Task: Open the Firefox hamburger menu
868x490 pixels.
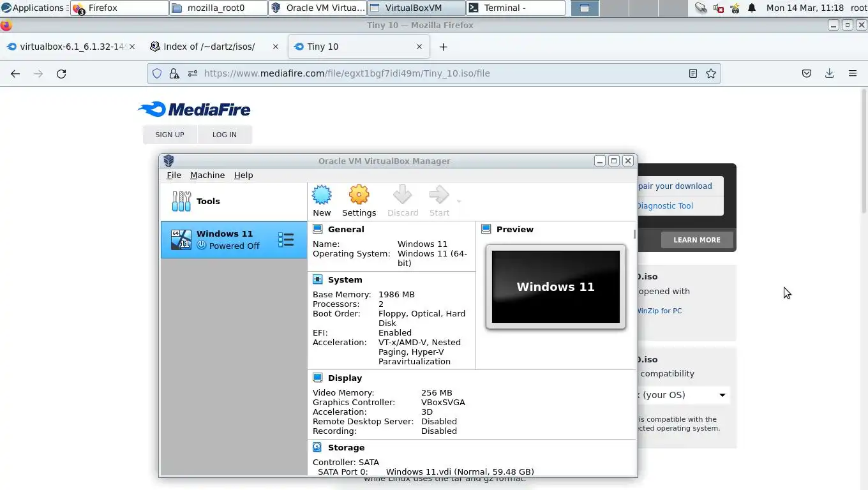Action: 852,73
